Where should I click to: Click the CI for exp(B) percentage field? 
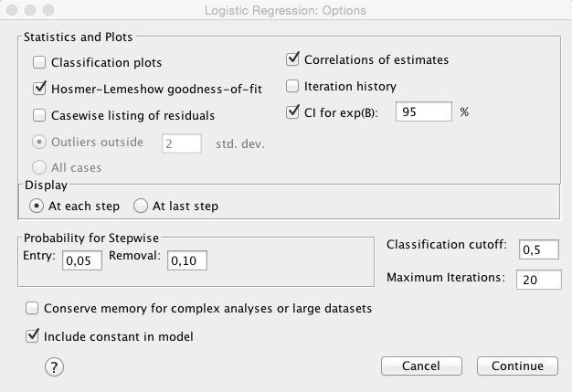point(424,111)
